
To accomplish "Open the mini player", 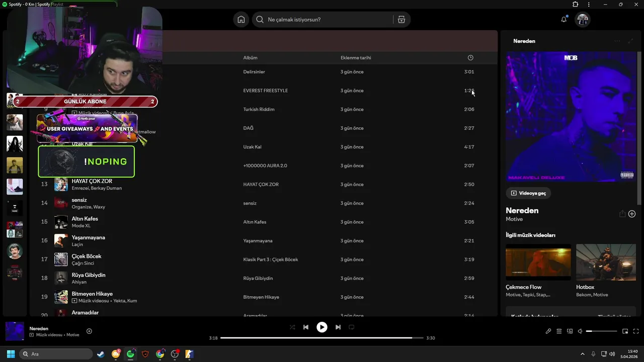I will pos(625,331).
